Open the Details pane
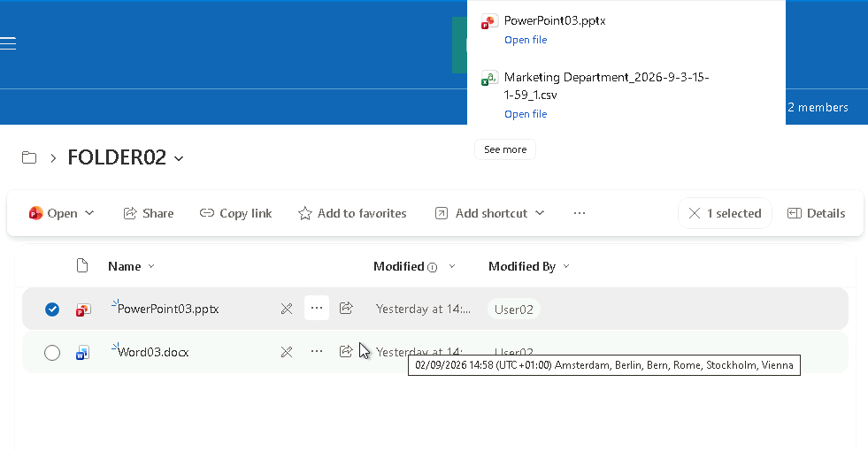Image resolution: width=868 pixels, height=451 pixels. [817, 213]
